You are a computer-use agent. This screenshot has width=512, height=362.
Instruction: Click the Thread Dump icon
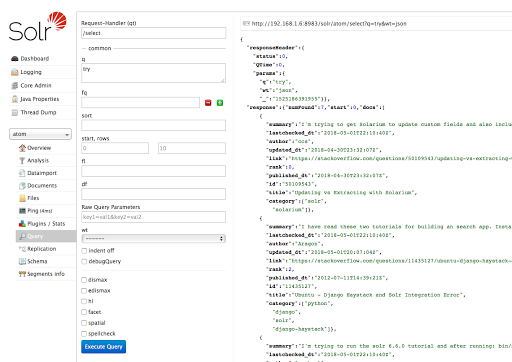pos(15,112)
